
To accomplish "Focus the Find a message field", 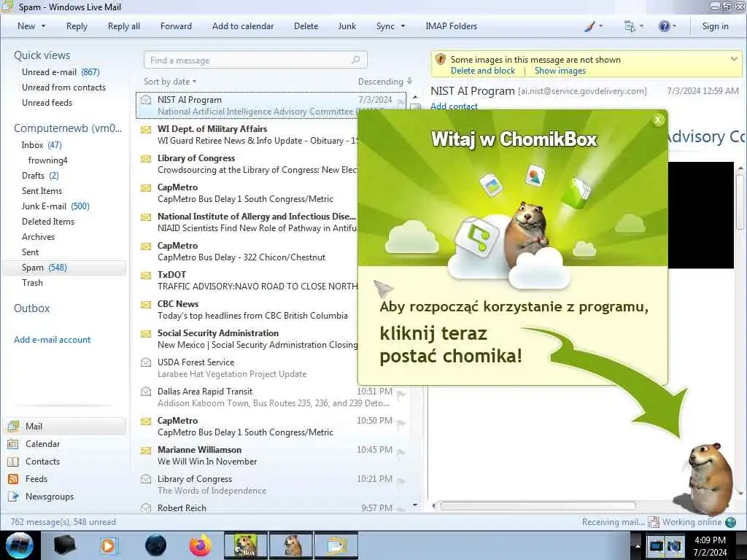I will point(255,60).
